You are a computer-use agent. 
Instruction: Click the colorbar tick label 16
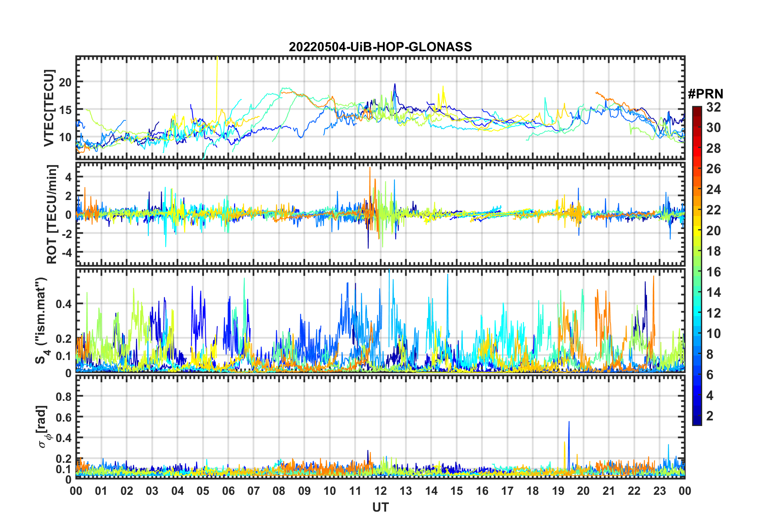713,272
